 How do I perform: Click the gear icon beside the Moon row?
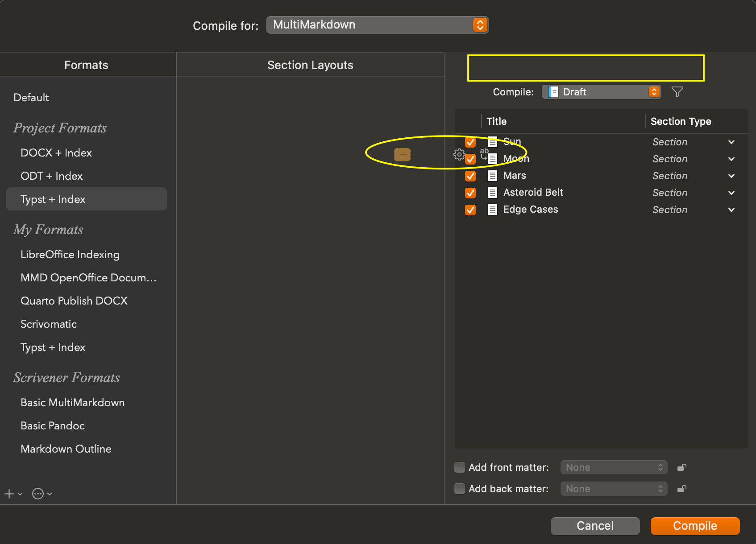[x=459, y=154]
